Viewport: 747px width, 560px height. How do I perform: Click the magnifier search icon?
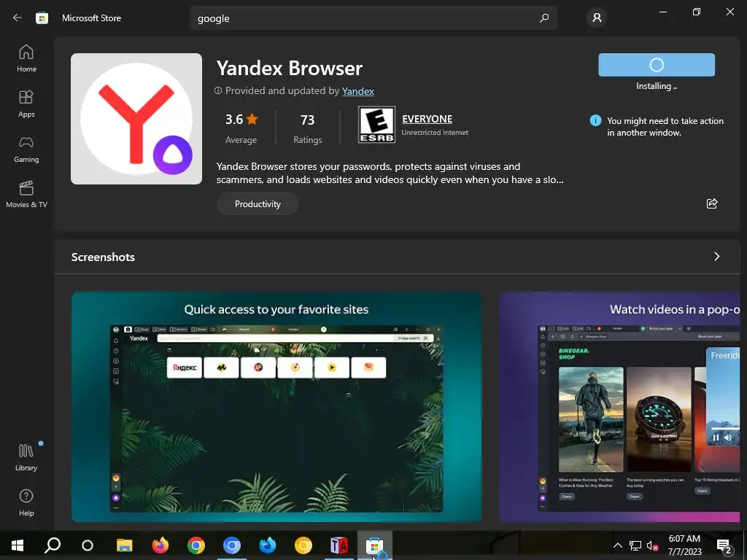click(544, 18)
